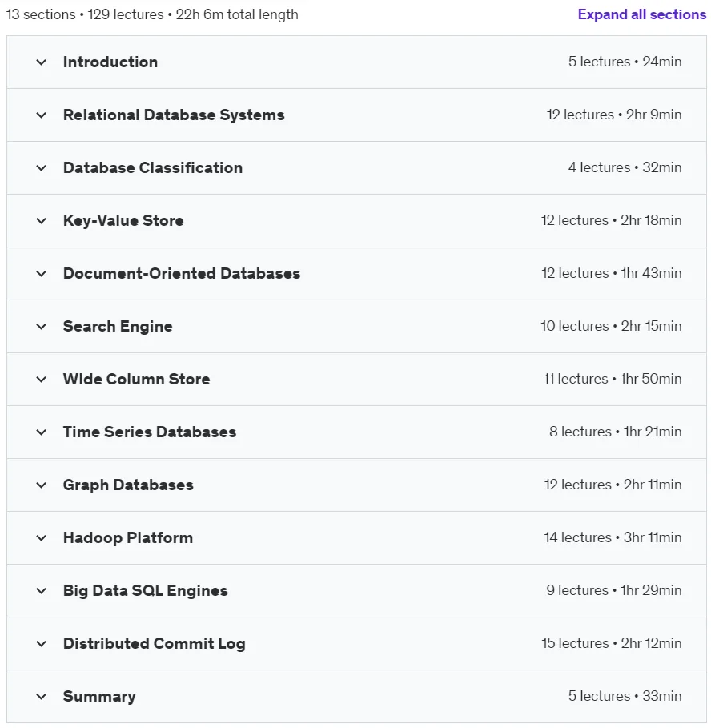Click the Summary section chevron

(42, 697)
